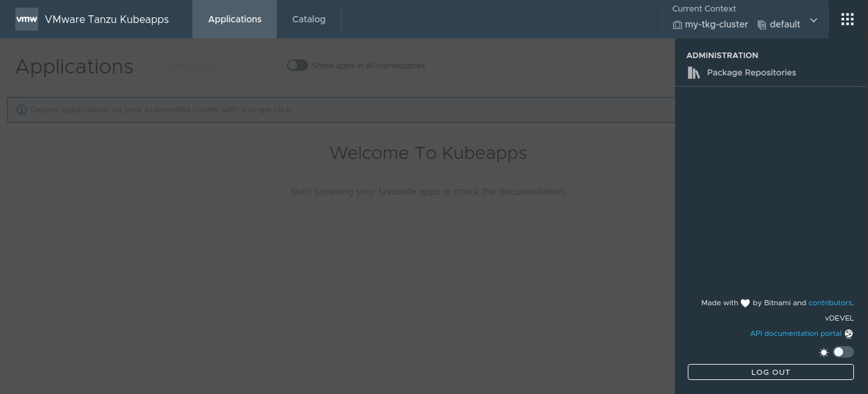The height and width of the screenshot is (394, 868).
Task: Switch the light/dark theme toggle
Action: tap(842, 352)
